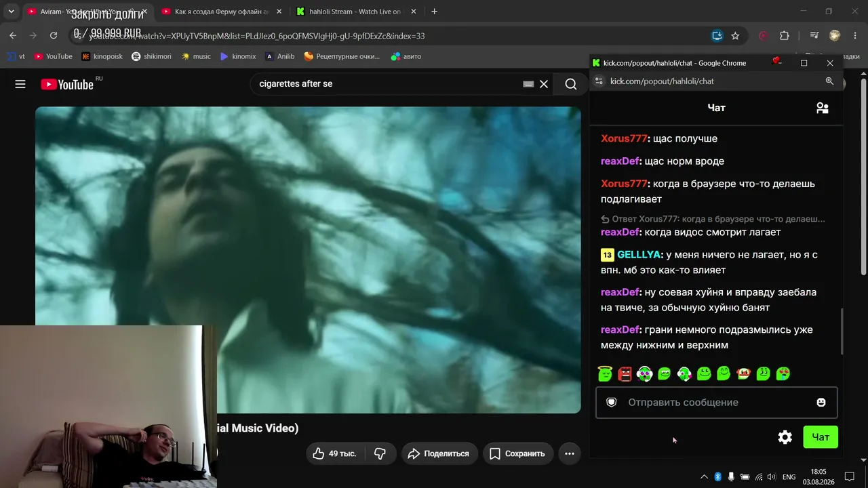868x488 pixels.
Task: Show hidden system tray icons
Action: 704,476
